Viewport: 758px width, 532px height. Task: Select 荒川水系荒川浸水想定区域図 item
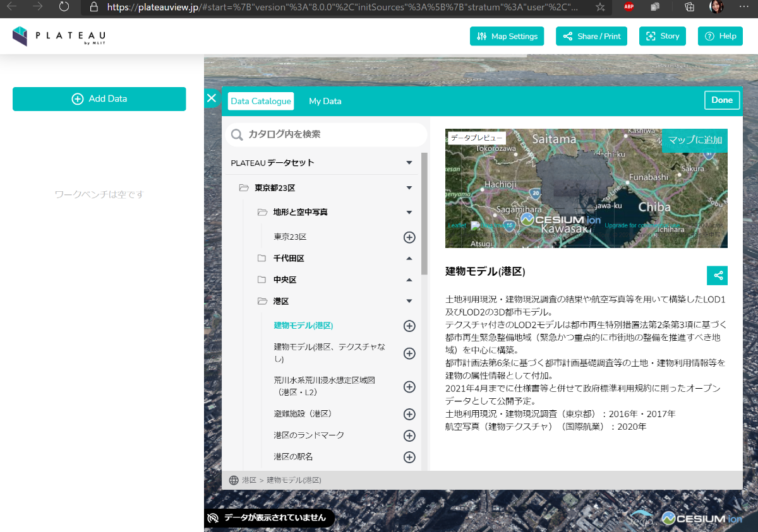click(x=325, y=386)
